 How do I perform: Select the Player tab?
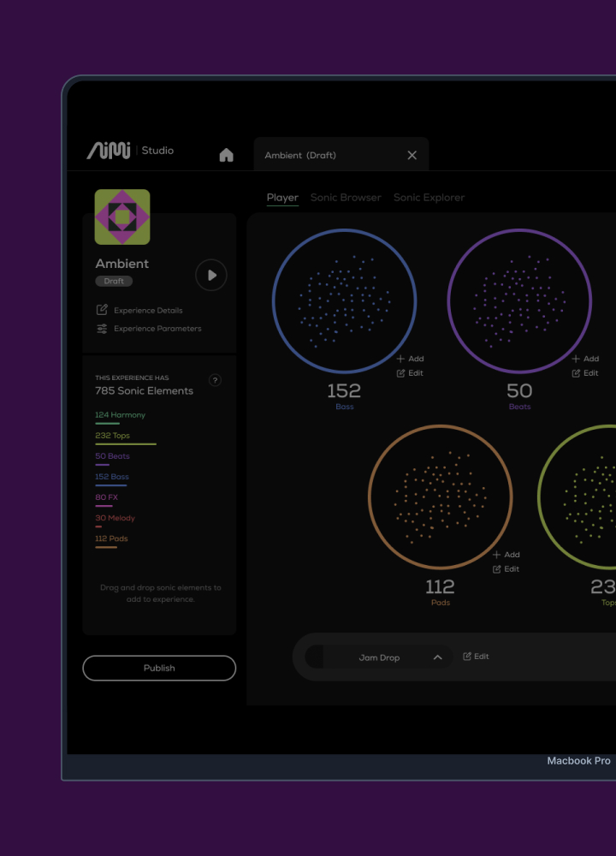tap(282, 198)
